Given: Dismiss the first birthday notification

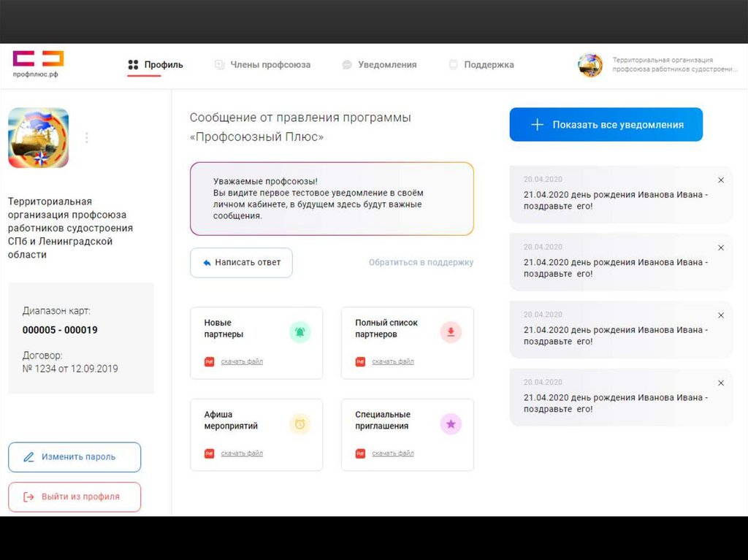Looking at the screenshot, I should (x=721, y=180).
